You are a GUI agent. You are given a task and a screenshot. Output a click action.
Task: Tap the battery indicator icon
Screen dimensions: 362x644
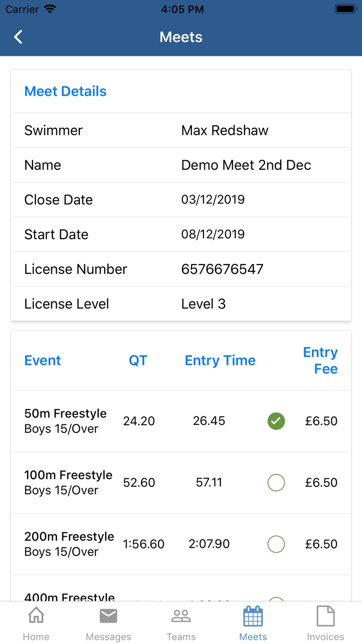point(346,9)
